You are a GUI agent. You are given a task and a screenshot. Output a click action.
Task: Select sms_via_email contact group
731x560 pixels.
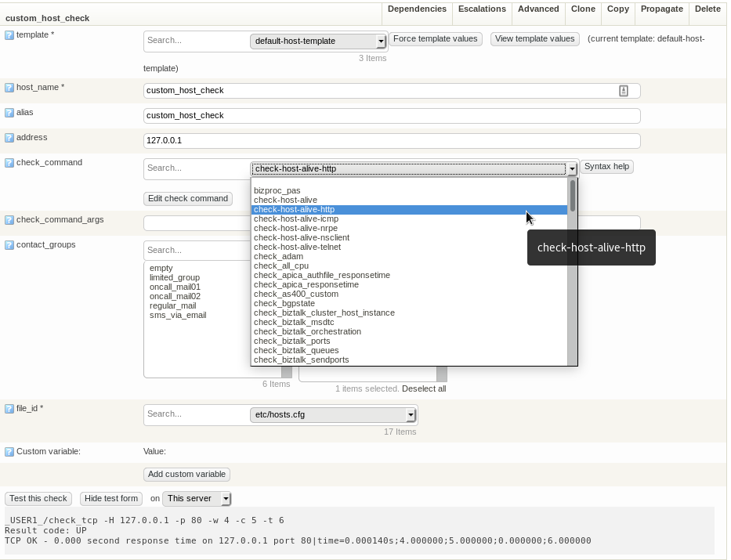(178, 316)
